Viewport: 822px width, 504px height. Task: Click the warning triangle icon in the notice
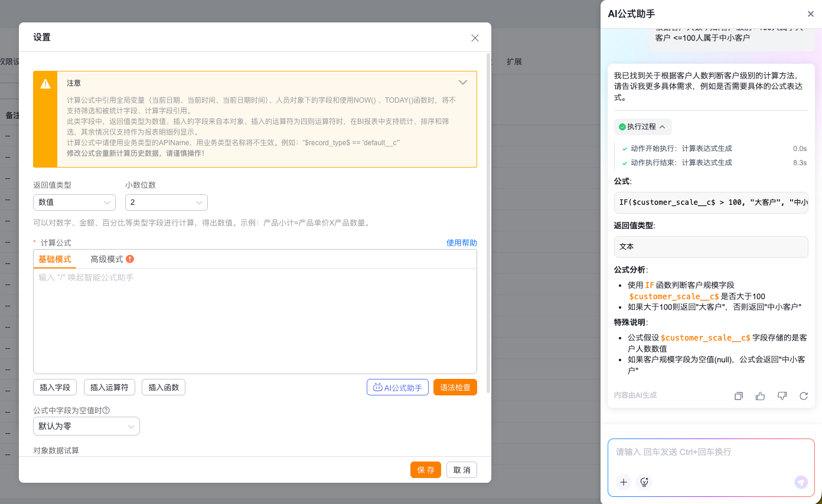[x=45, y=84]
